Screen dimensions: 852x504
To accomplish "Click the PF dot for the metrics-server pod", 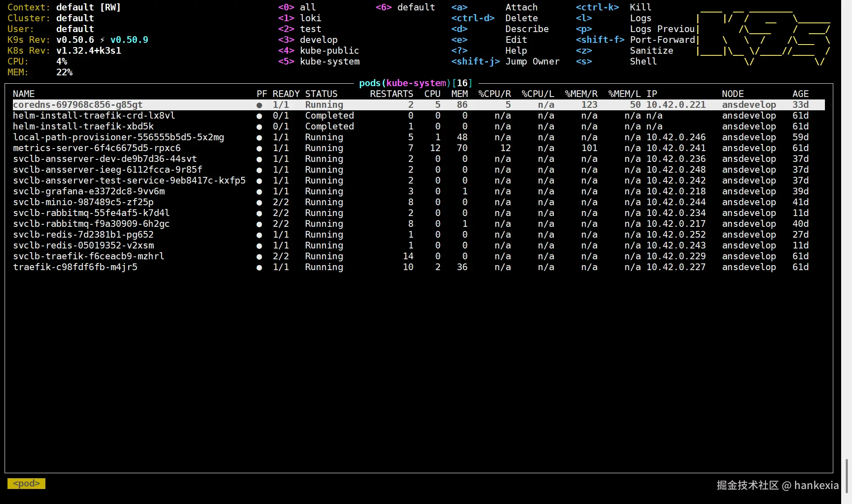I will click(259, 149).
